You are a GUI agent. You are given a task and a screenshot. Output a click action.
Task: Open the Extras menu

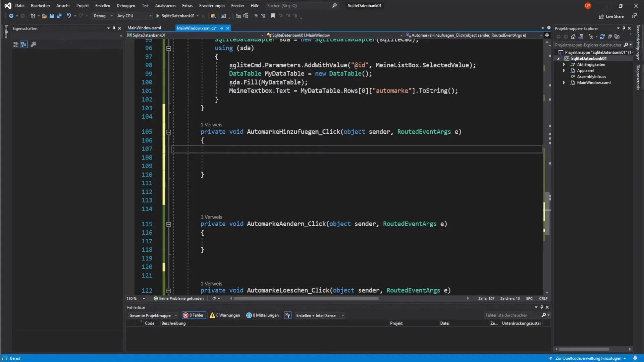point(187,6)
